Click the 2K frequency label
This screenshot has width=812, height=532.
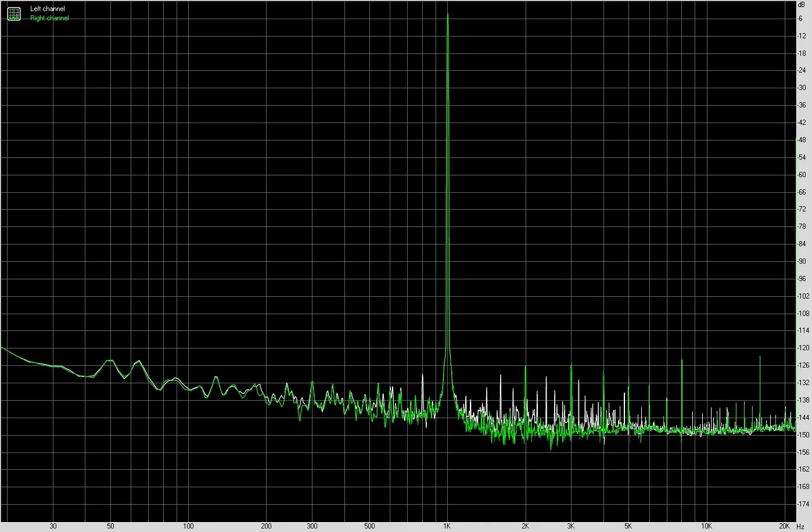(x=525, y=526)
